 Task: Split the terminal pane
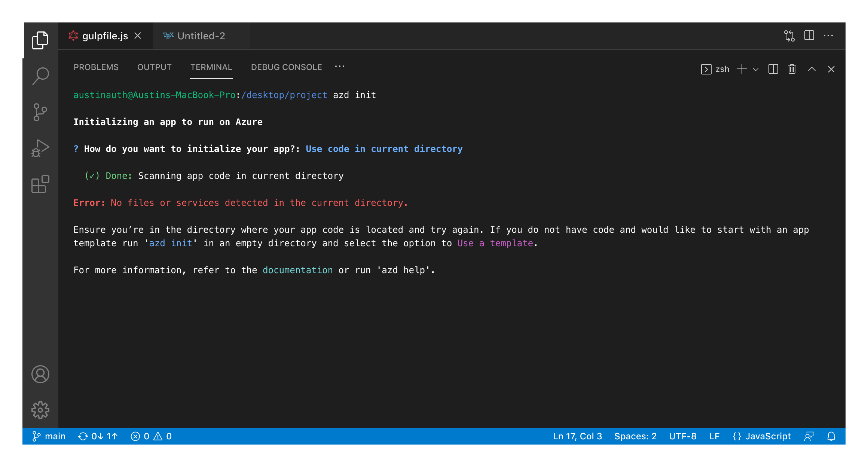pos(773,69)
